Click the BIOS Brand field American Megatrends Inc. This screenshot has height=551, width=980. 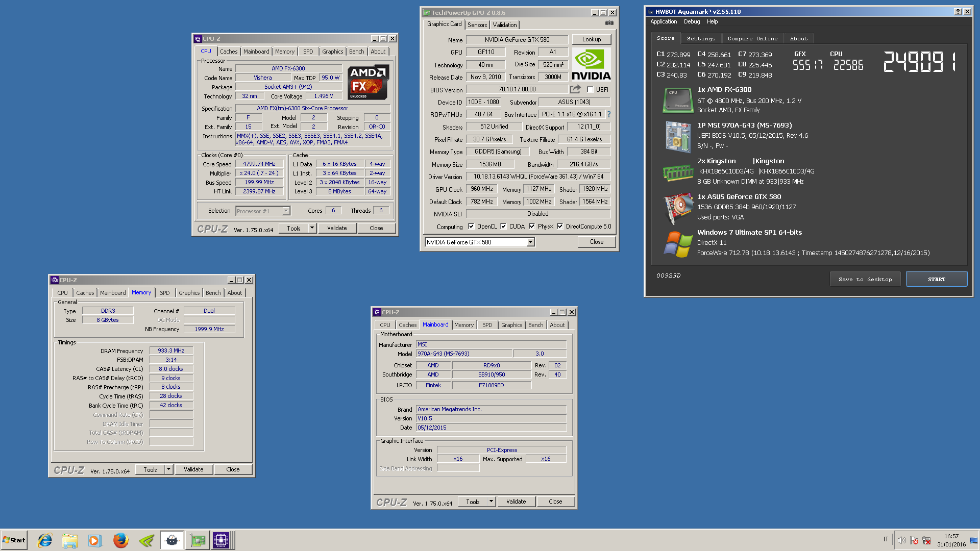coord(491,409)
